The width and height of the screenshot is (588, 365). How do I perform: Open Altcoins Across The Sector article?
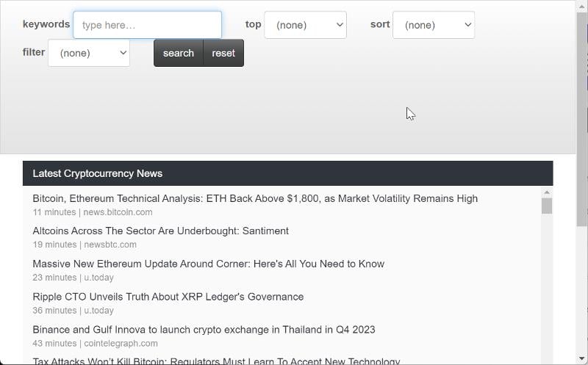pyautogui.click(x=160, y=231)
